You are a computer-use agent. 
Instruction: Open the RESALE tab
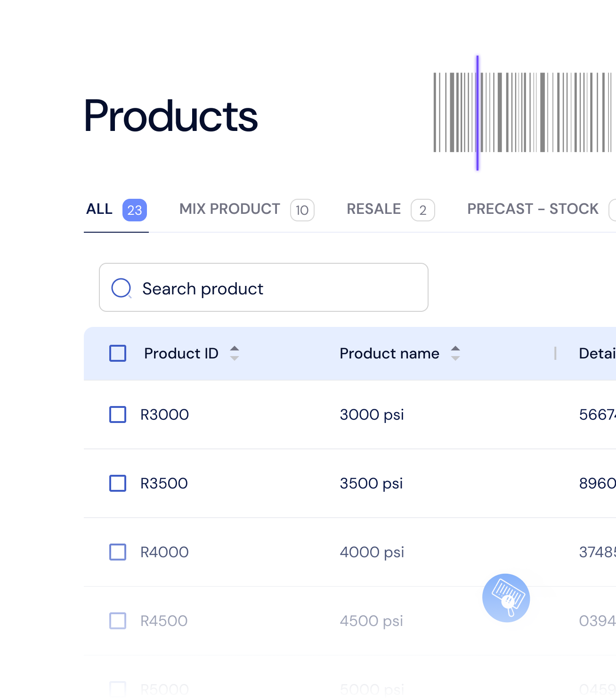(x=390, y=210)
